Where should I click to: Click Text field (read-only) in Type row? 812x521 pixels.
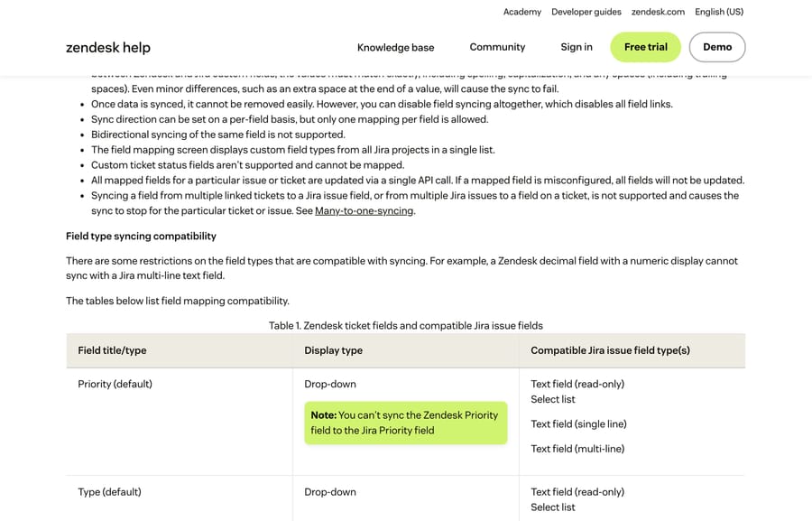point(577,492)
